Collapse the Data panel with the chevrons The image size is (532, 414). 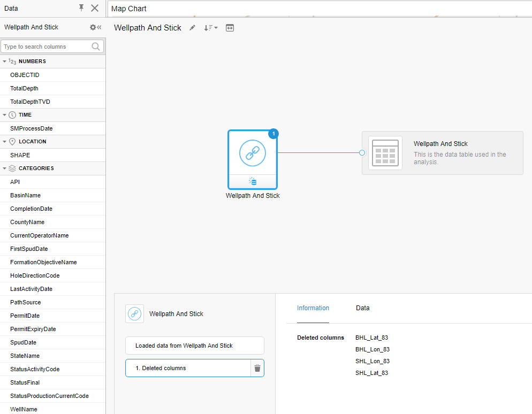coord(100,27)
